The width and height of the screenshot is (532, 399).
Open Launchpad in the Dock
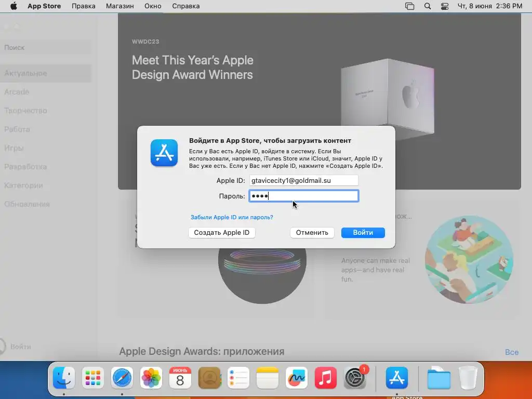pyautogui.click(x=93, y=378)
